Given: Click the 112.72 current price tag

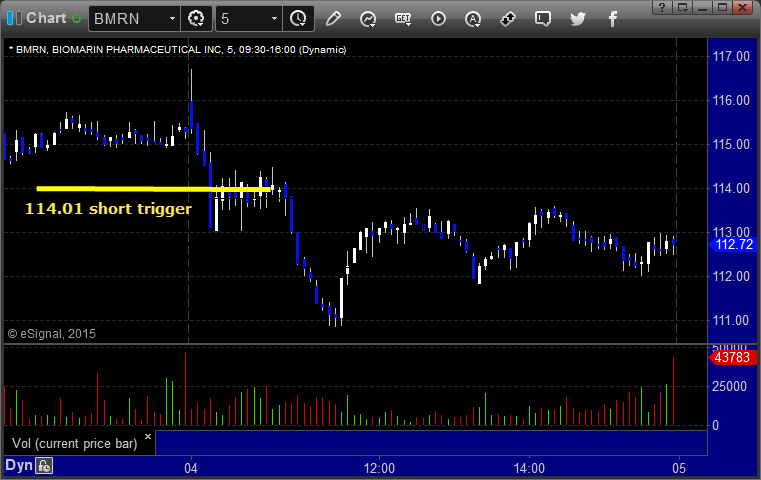Looking at the screenshot, I should (733, 245).
